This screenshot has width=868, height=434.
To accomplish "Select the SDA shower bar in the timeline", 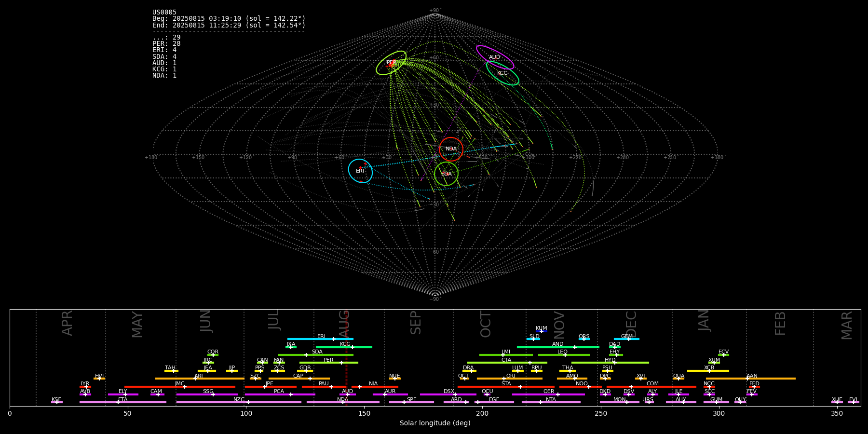I will (316, 355).
